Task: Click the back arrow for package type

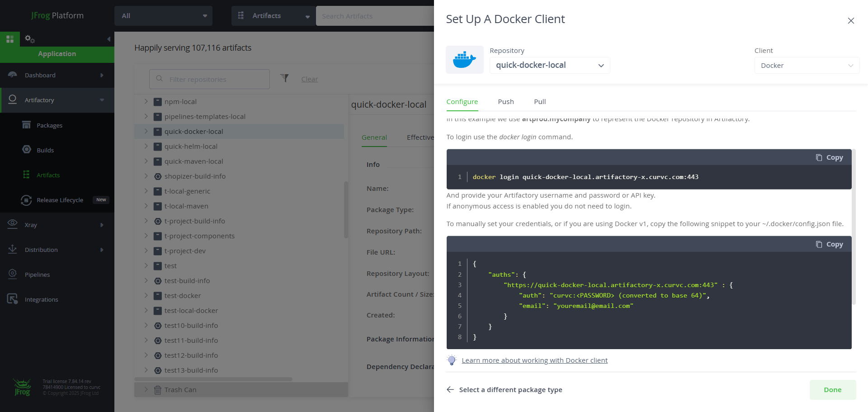Action: [x=450, y=389]
